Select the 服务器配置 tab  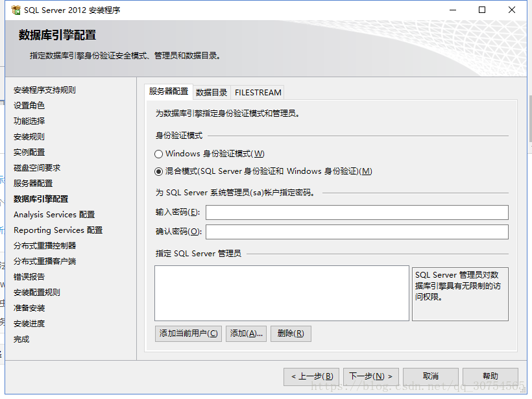point(169,91)
